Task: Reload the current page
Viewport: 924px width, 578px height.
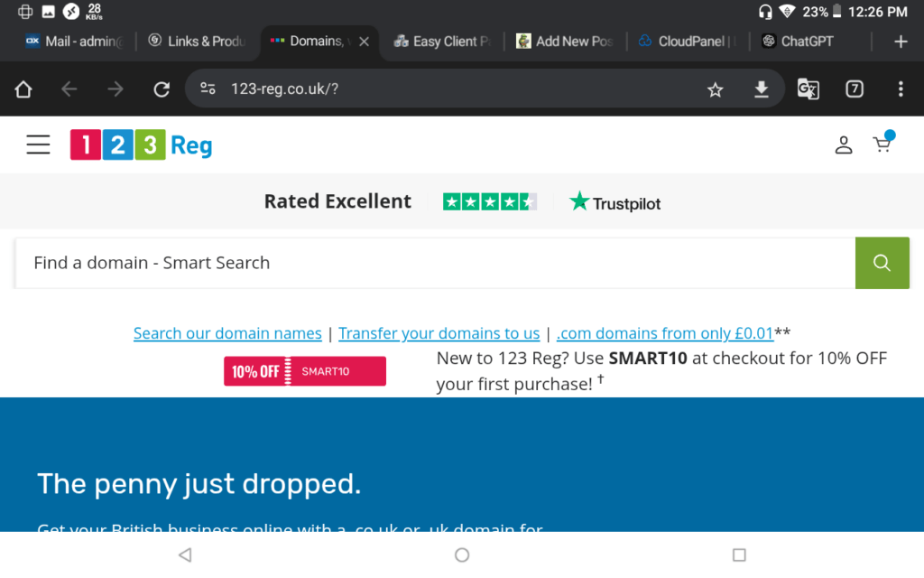Action: pyautogui.click(x=162, y=89)
